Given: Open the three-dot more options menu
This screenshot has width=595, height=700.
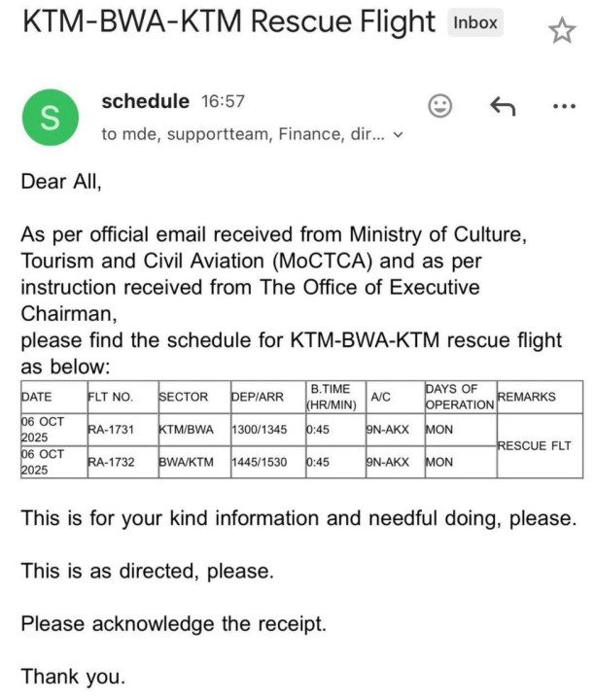Looking at the screenshot, I should [x=563, y=106].
